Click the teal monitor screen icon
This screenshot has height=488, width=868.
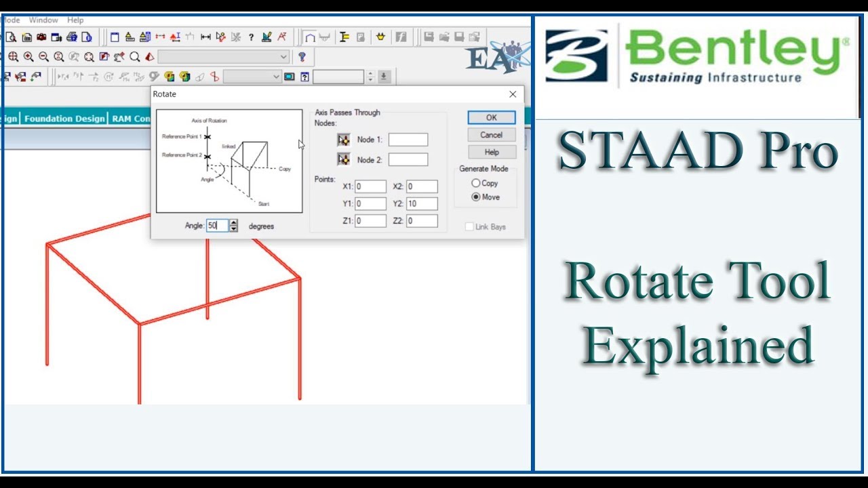[290, 77]
